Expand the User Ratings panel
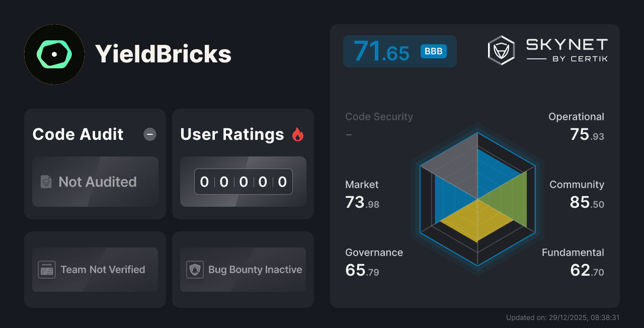 coord(231,134)
